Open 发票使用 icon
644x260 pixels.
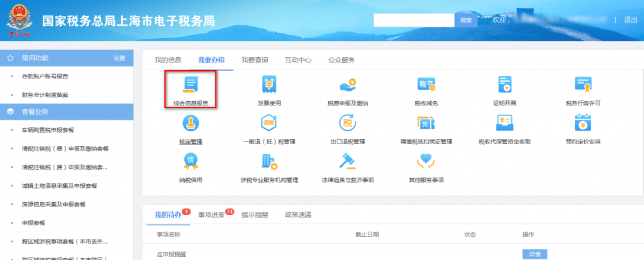click(269, 84)
